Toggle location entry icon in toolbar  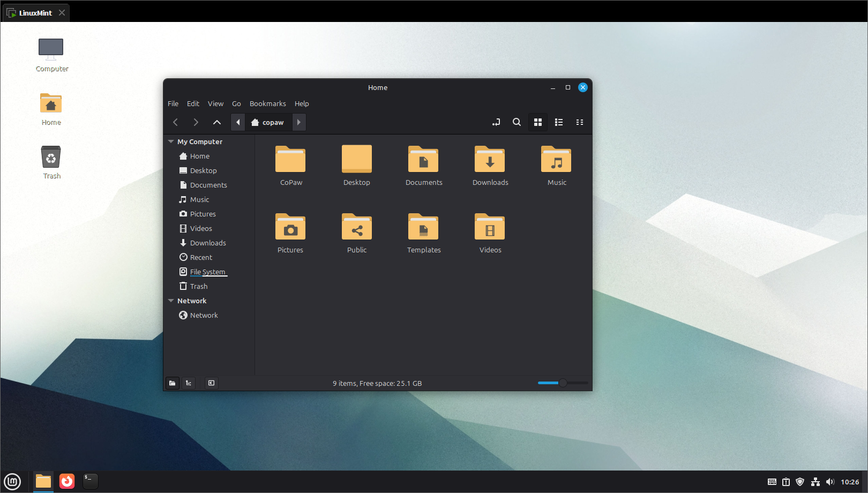(x=496, y=122)
